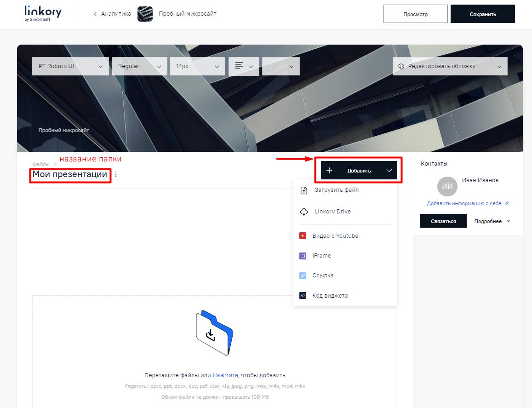Click the microsite thumbnail in the header
Screen dimensions: 532x408
tap(145, 14)
